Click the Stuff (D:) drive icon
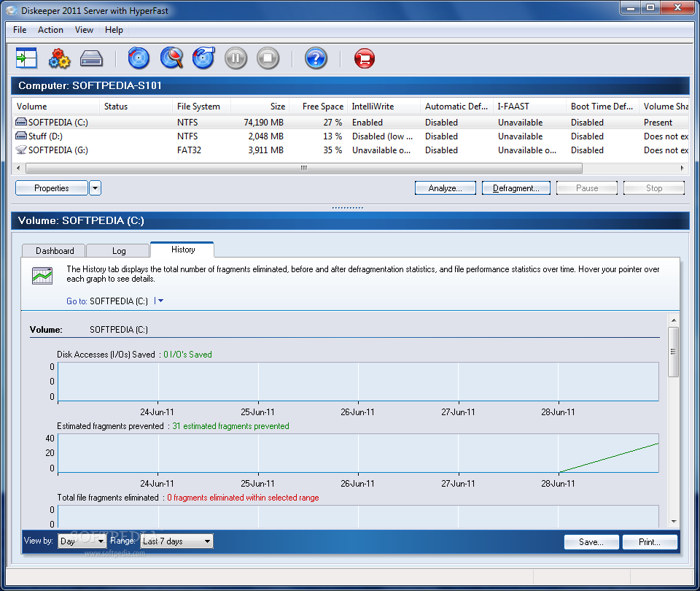Screen dimensions: 700x591 [x=21, y=136]
